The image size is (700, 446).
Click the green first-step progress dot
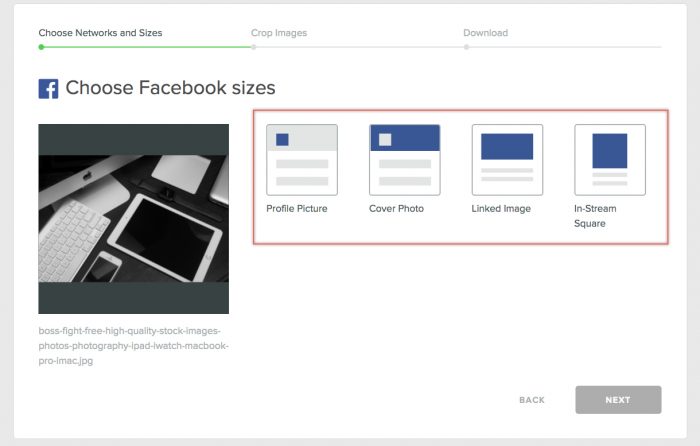(x=41, y=46)
